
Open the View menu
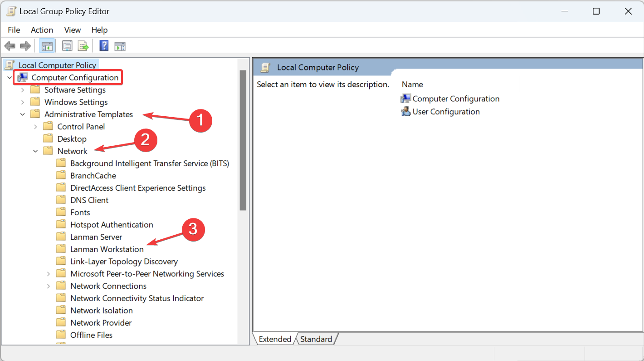coord(73,30)
